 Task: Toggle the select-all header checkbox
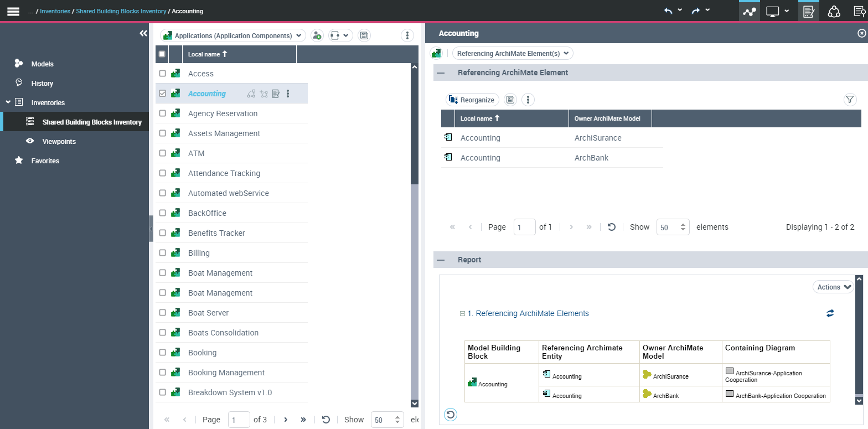162,54
